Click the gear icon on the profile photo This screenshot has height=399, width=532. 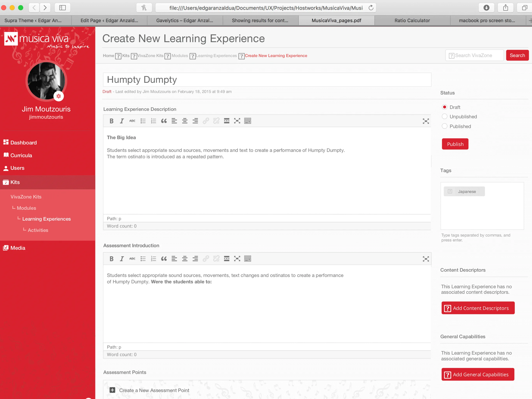58,96
